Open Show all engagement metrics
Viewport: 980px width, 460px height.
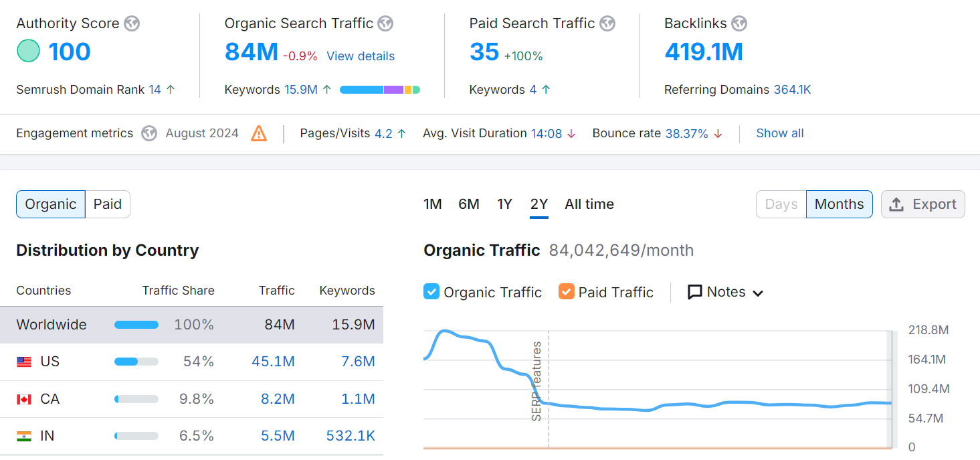(779, 133)
